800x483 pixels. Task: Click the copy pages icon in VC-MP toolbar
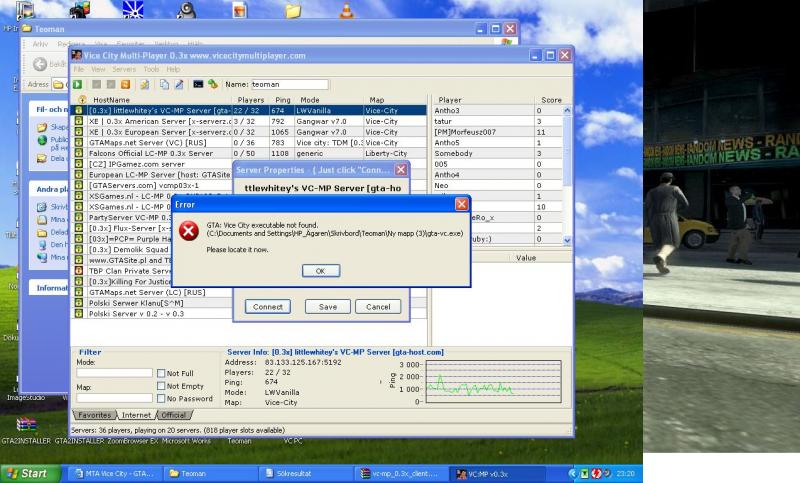[x=164, y=84]
